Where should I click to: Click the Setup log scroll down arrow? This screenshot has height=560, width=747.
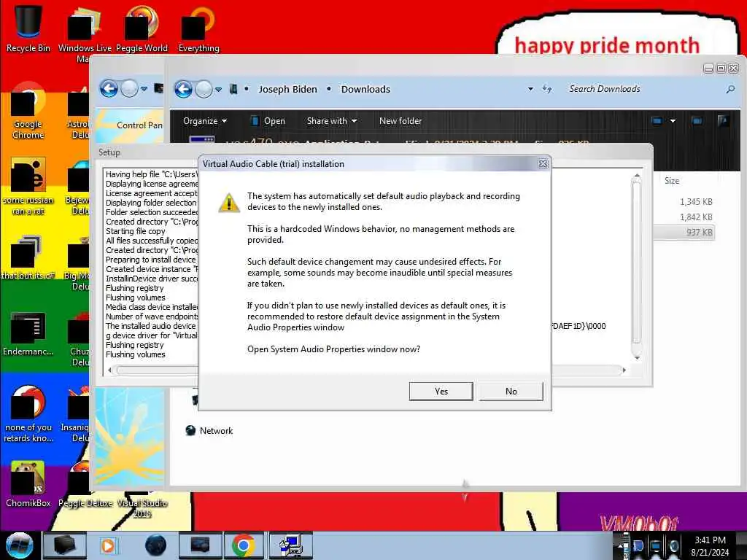click(636, 357)
